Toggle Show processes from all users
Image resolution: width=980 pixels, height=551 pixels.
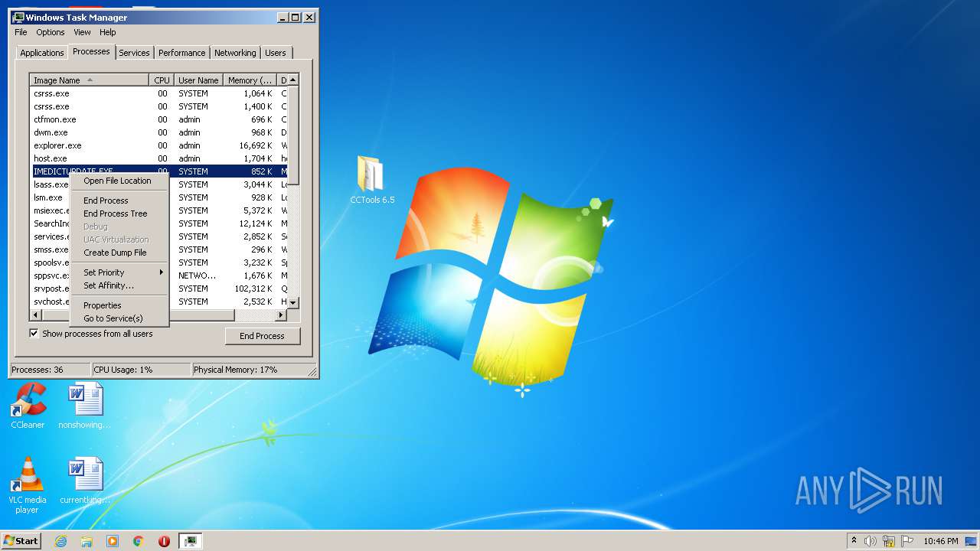(34, 334)
